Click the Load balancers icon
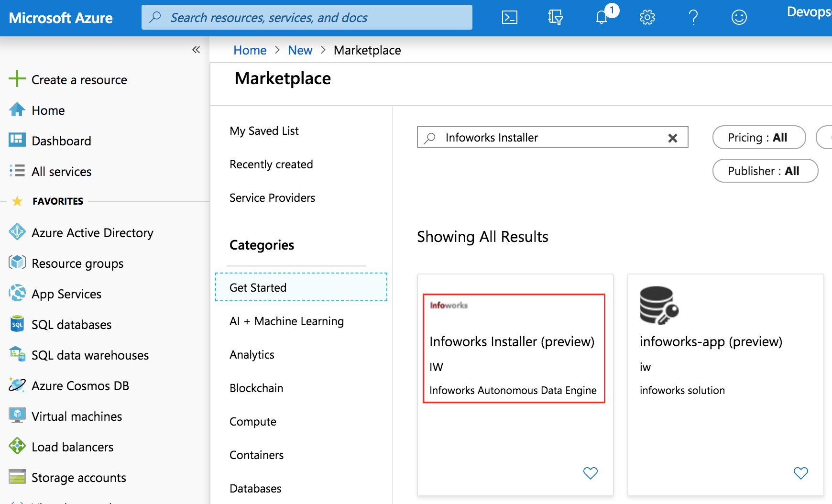Viewport: 832px width, 504px height. tap(17, 446)
